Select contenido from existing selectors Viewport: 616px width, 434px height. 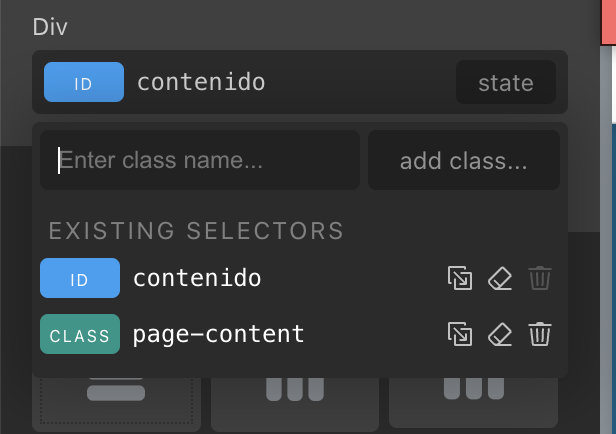pyautogui.click(x=197, y=278)
